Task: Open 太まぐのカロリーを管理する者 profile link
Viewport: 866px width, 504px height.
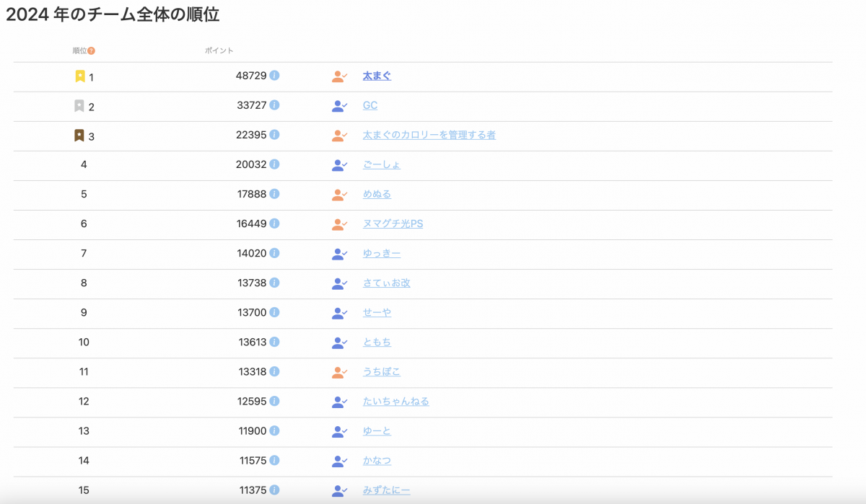Action: pos(429,135)
